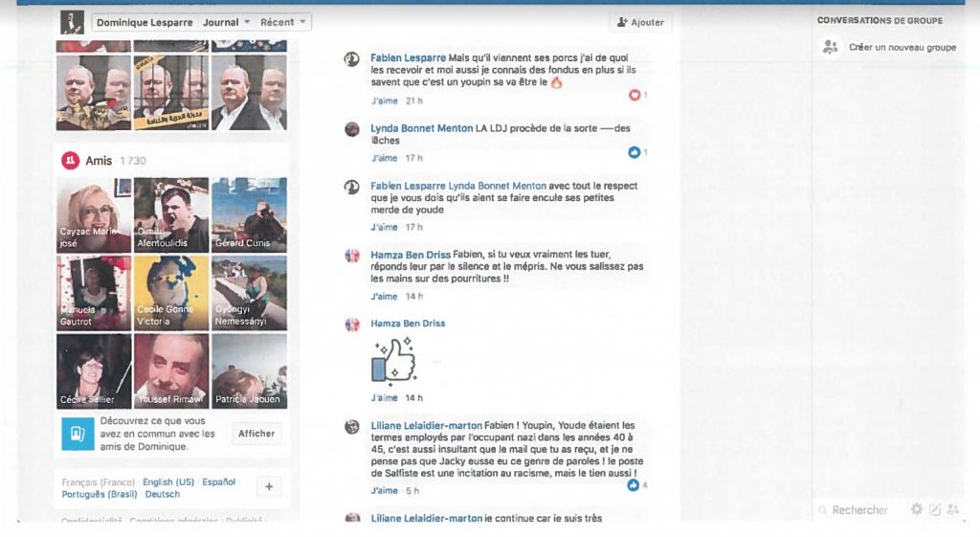This screenshot has height=537, width=980.
Task: Click Ajouter friend button
Action: (640, 23)
